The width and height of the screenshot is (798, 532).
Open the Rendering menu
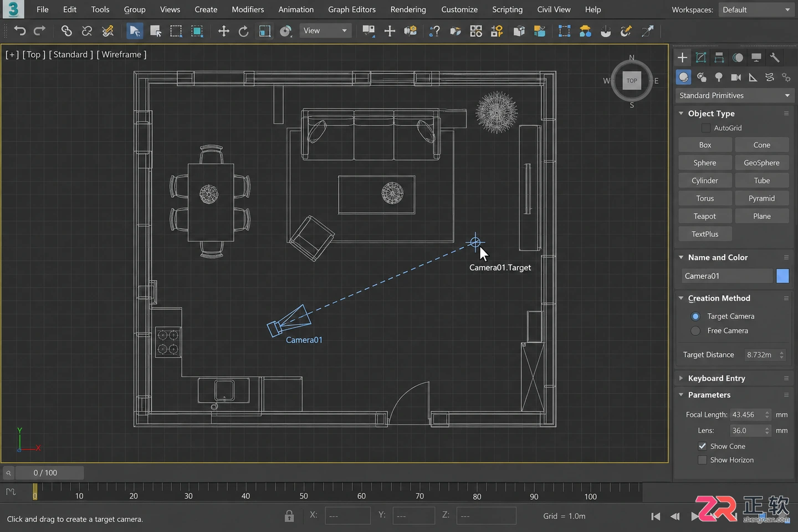tap(408, 9)
